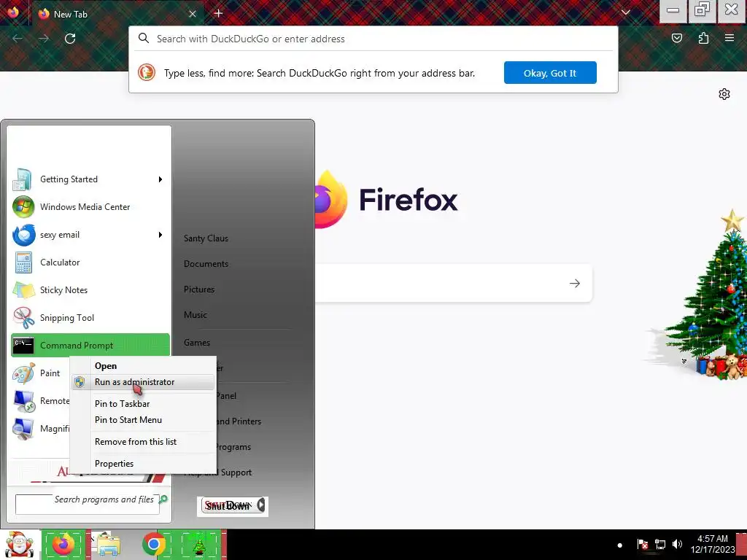Switch to the New Tab tab

click(117, 14)
